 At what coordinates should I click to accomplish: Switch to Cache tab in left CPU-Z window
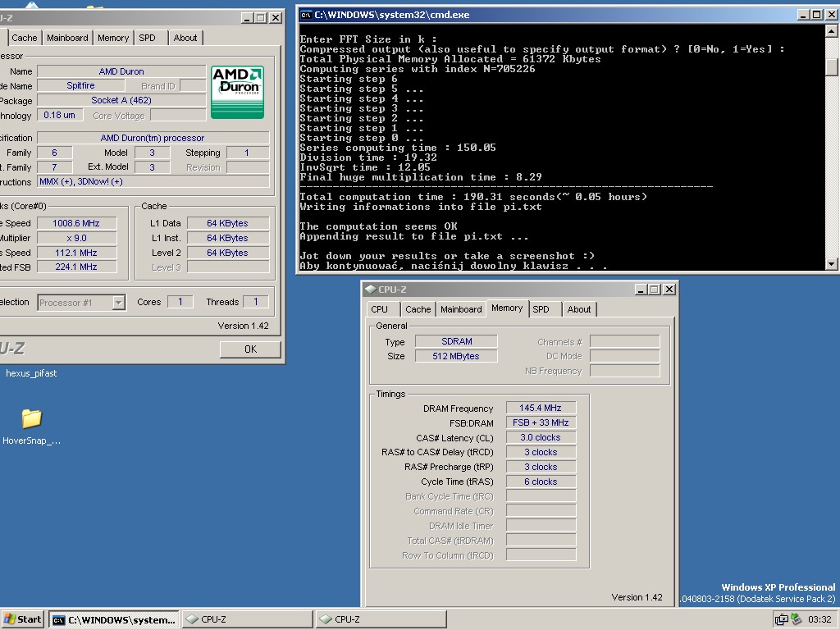click(25, 38)
